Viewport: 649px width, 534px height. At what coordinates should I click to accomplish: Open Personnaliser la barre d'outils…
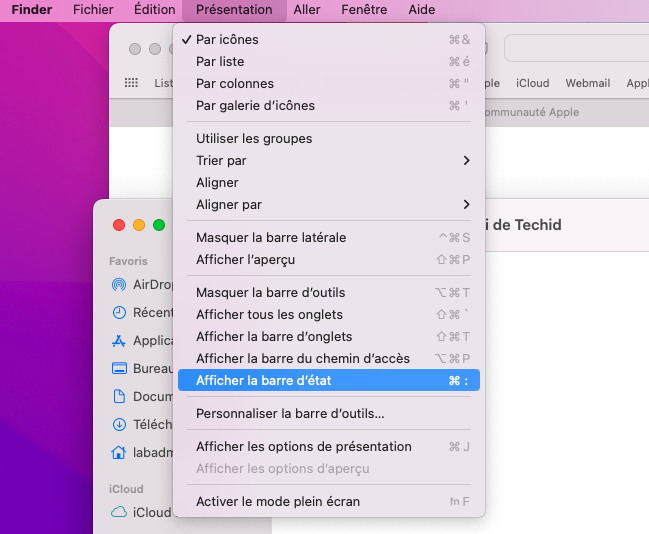pyautogui.click(x=329, y=414)
